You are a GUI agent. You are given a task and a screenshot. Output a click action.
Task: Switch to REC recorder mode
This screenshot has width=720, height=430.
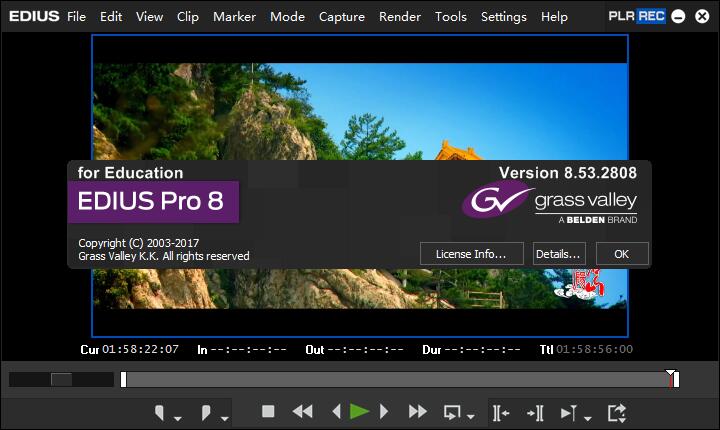[x=651, y=16]
